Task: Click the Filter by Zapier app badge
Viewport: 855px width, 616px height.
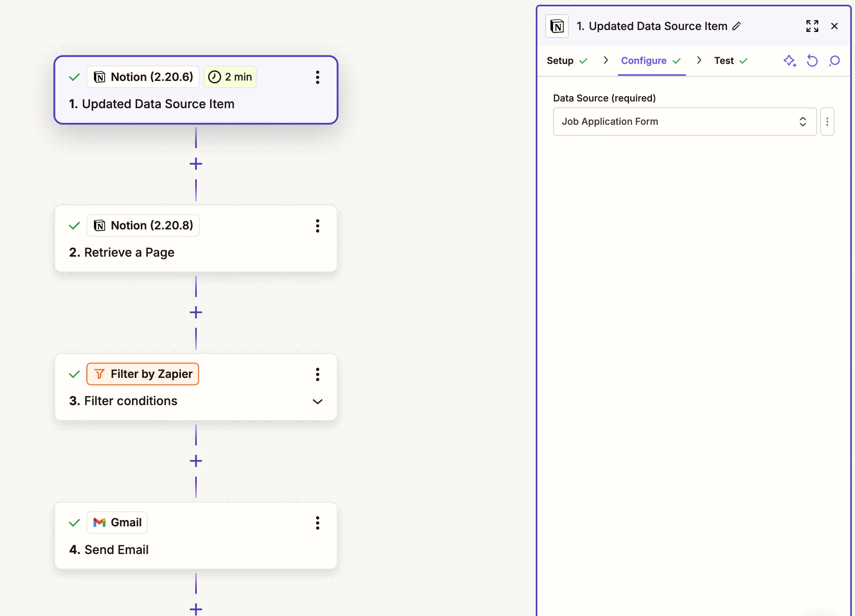Action: [x=143, y=374]
